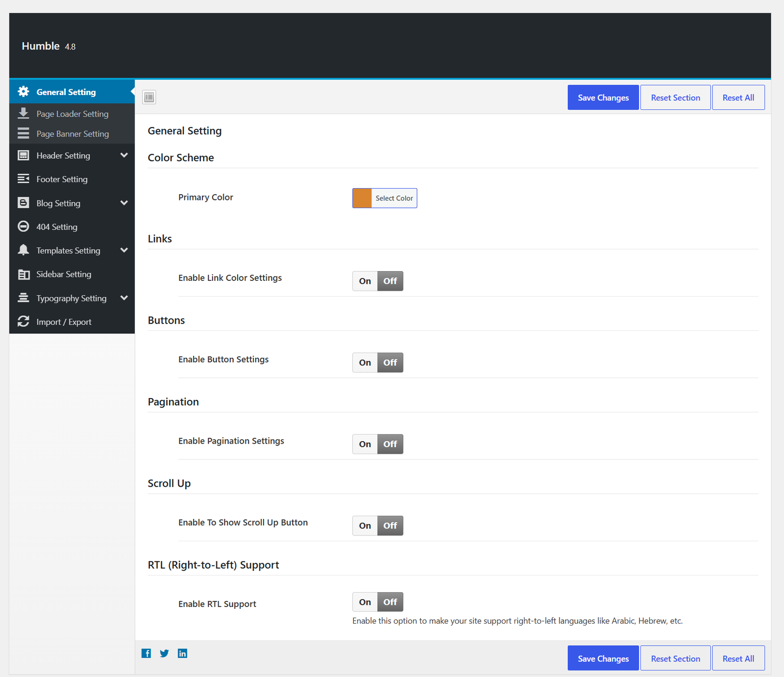The width and height of the screenshot is (784, 677).
Task: Open Templates Setting menu label
Action: (68, 250)
